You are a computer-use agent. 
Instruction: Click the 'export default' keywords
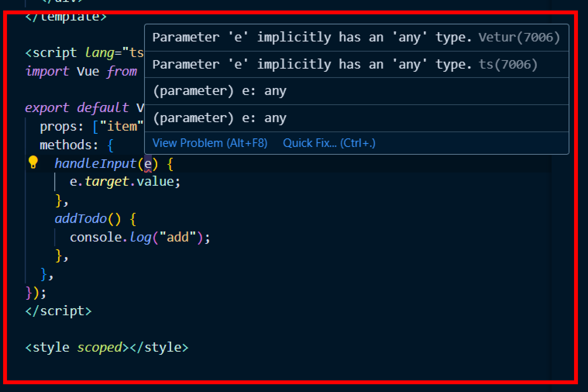77,108
